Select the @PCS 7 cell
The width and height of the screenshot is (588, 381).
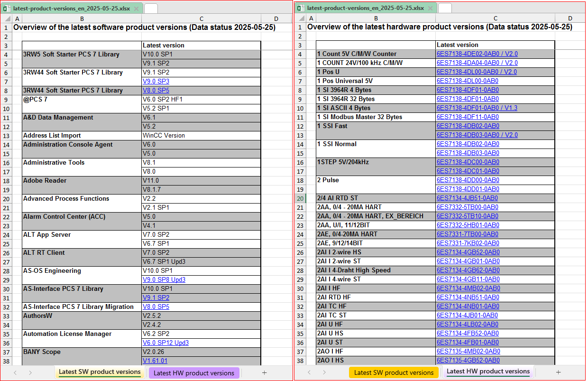[82, 103]
